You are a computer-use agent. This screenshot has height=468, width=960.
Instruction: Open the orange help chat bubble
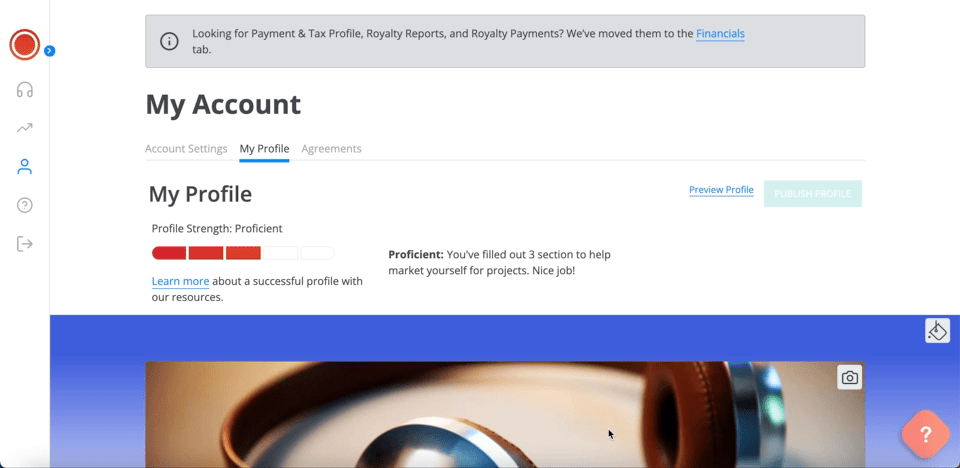pos(925,434)
